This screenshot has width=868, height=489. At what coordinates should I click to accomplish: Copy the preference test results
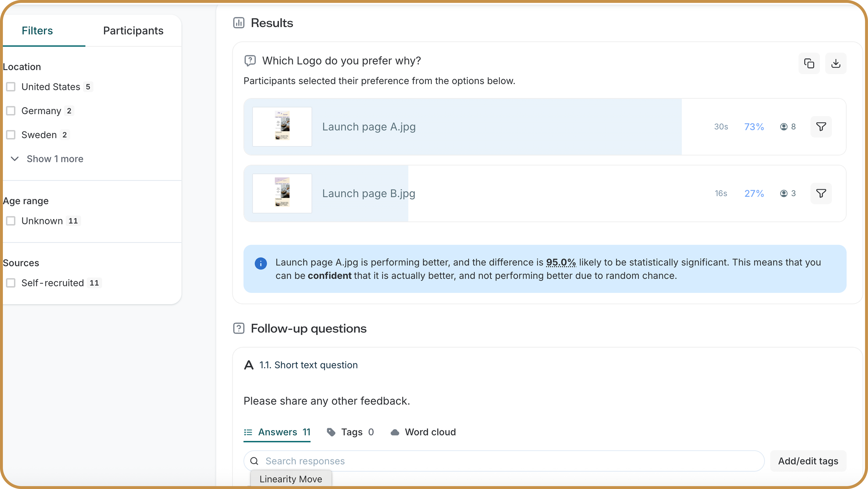(809, 63)
